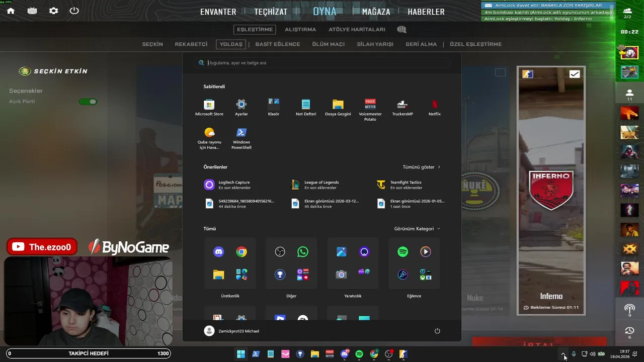The height and width of the screenshot is (362, 644).
Task: Launch Not Defteri from pinned apps
Action: (306, 108)
